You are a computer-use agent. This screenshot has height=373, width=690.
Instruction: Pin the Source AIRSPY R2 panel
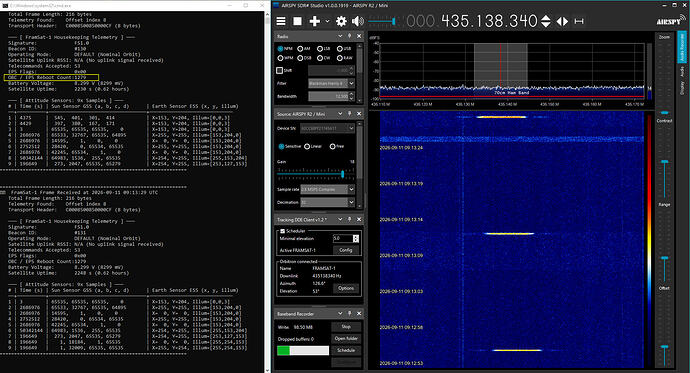coord(350,114)
